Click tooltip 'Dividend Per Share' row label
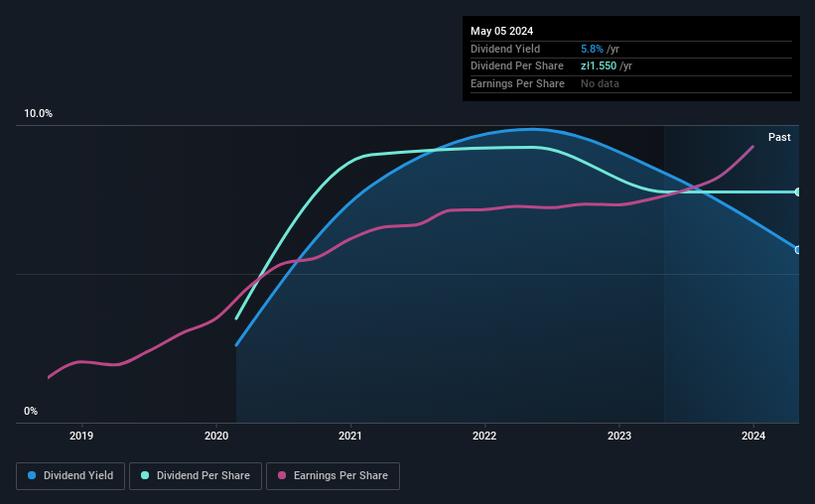This screenshot has height=504, width=815. (517, 66)
